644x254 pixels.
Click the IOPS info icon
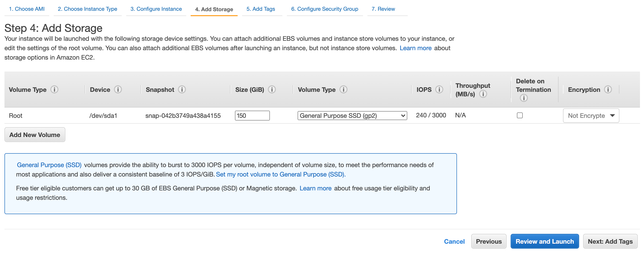click(x=439, y=89)
